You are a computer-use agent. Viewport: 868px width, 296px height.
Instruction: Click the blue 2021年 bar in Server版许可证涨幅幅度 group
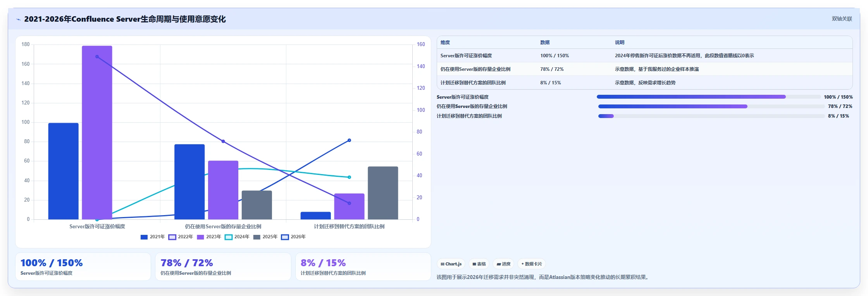[x=63, y=171]
